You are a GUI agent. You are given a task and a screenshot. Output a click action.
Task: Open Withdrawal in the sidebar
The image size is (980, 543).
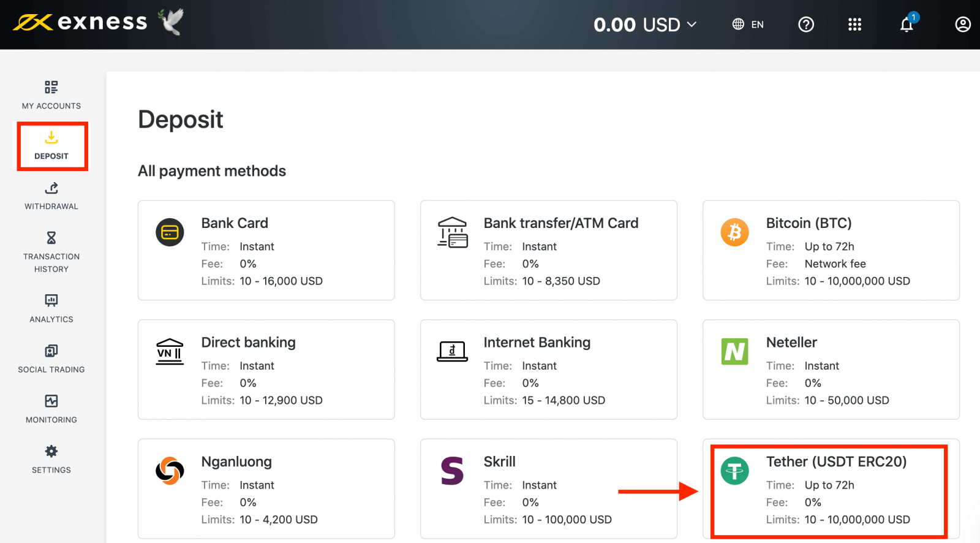[x=51, y=196]
